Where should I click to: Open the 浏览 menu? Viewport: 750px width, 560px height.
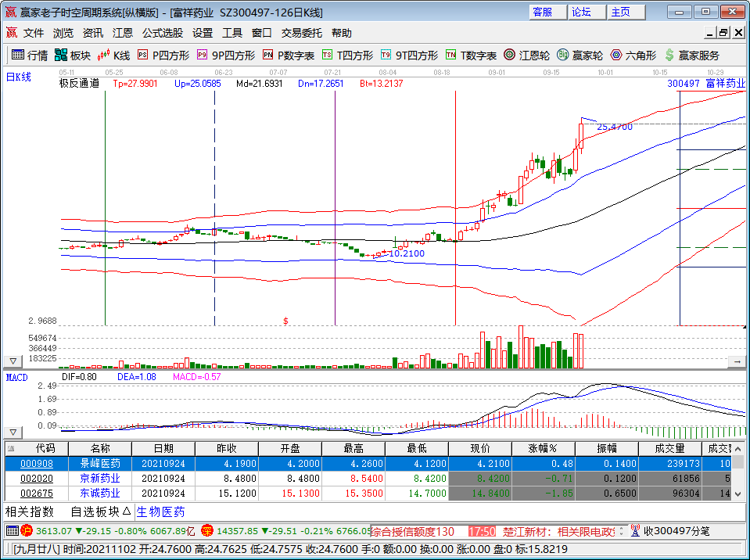coord(63,33)
